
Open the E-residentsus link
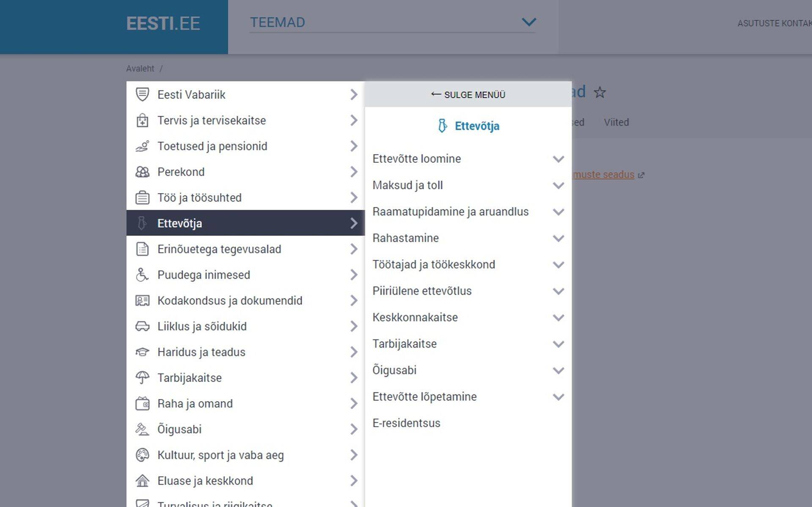(406, 423)
